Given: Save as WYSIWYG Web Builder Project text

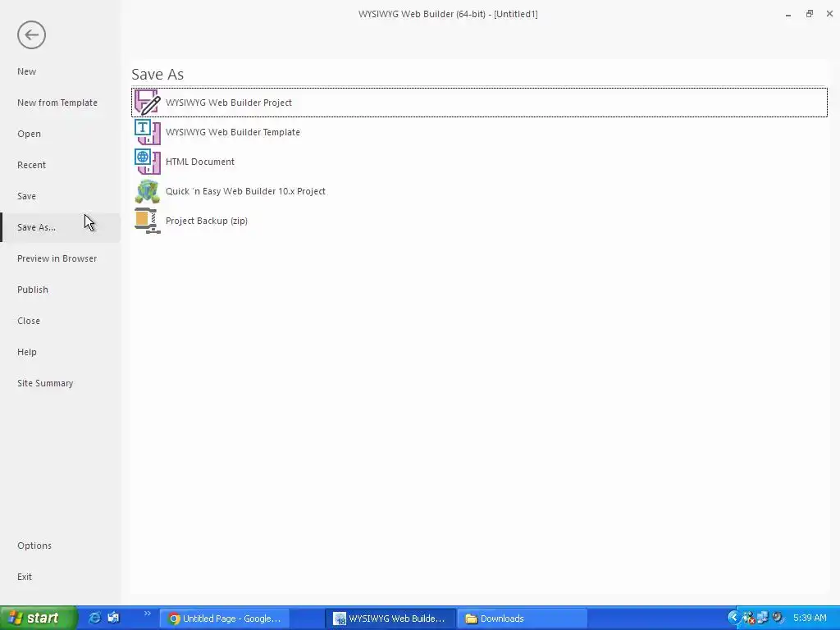Looking at the screenshot, I should point(229,103).
